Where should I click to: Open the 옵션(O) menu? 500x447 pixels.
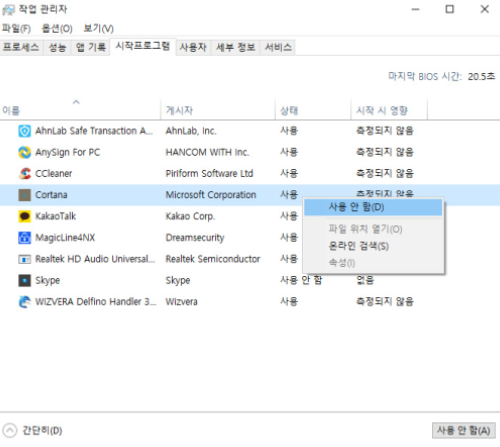click(57, 29)
